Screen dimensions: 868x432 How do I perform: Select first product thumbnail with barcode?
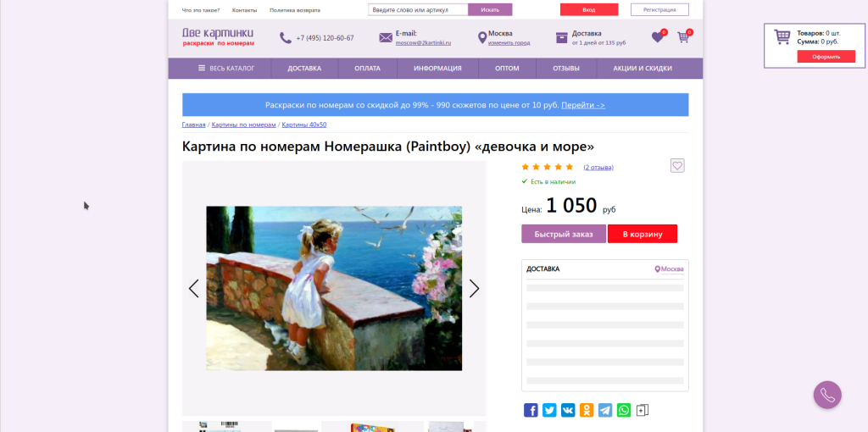tap(227, 426)
